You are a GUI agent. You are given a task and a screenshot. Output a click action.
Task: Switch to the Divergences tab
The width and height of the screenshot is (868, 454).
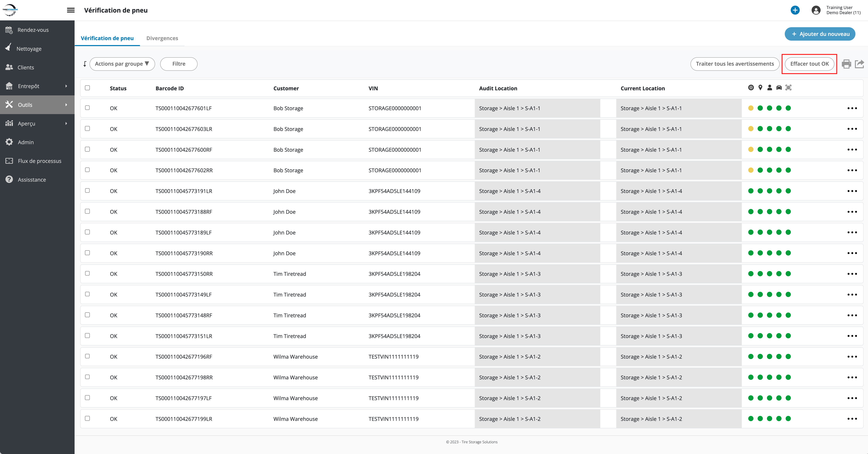pos(162,38)
